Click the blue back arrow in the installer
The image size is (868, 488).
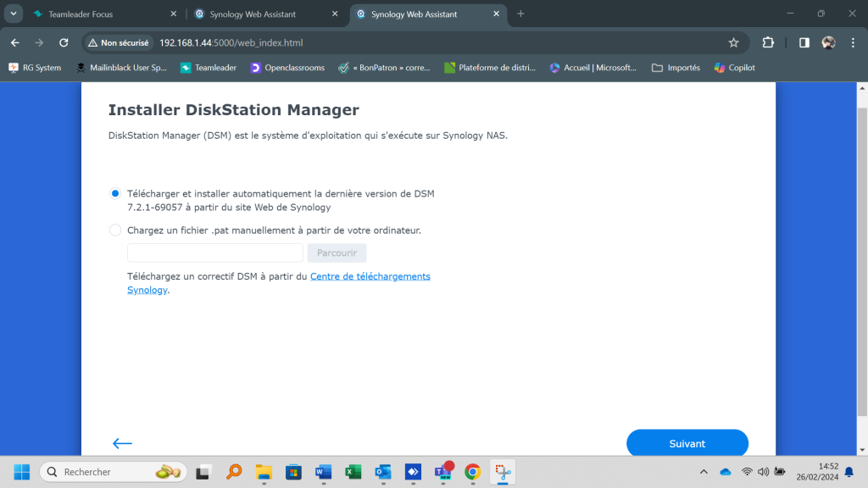coord(122,443)
